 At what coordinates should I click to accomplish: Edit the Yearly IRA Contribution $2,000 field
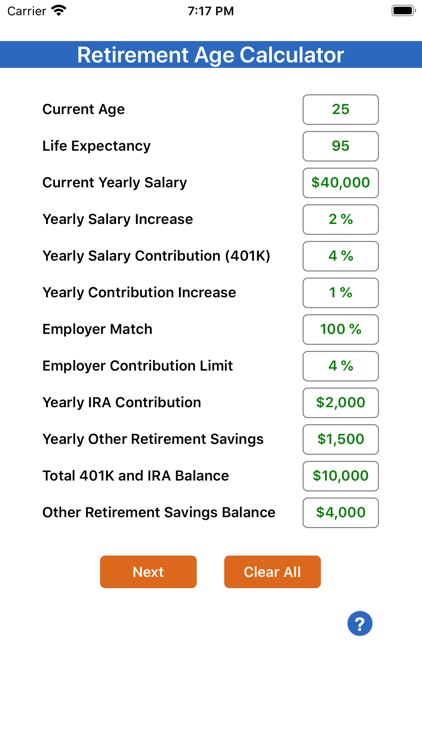(x=341, y=403)
